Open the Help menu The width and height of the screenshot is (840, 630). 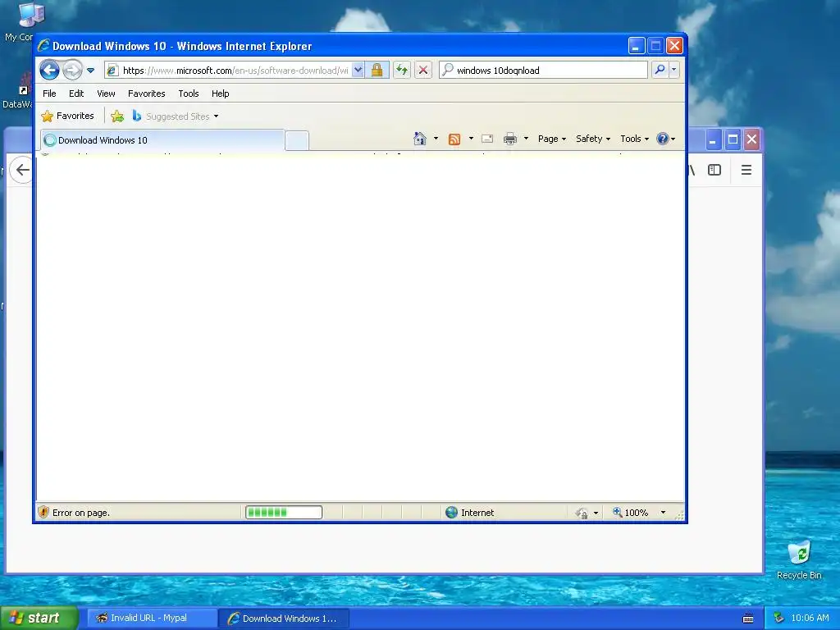click(x=220, y=94)
